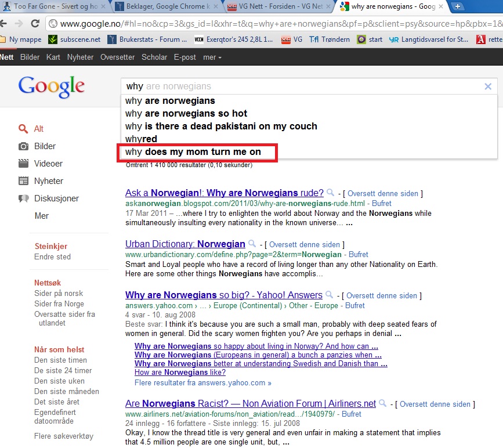Viewport: 503px width, 448px height.
Task: Open Nyheter in the top black bar
Action: click(80, 57)
